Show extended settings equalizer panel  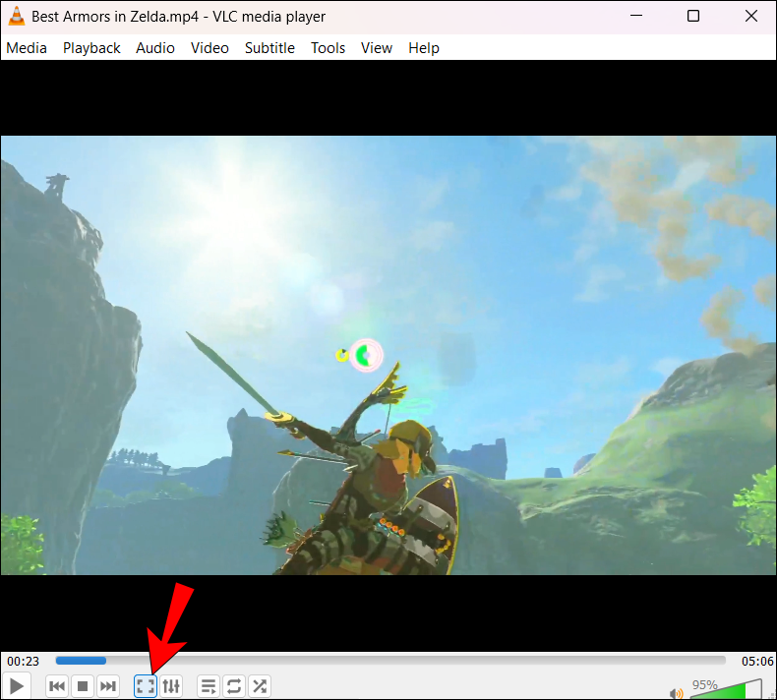171,686
